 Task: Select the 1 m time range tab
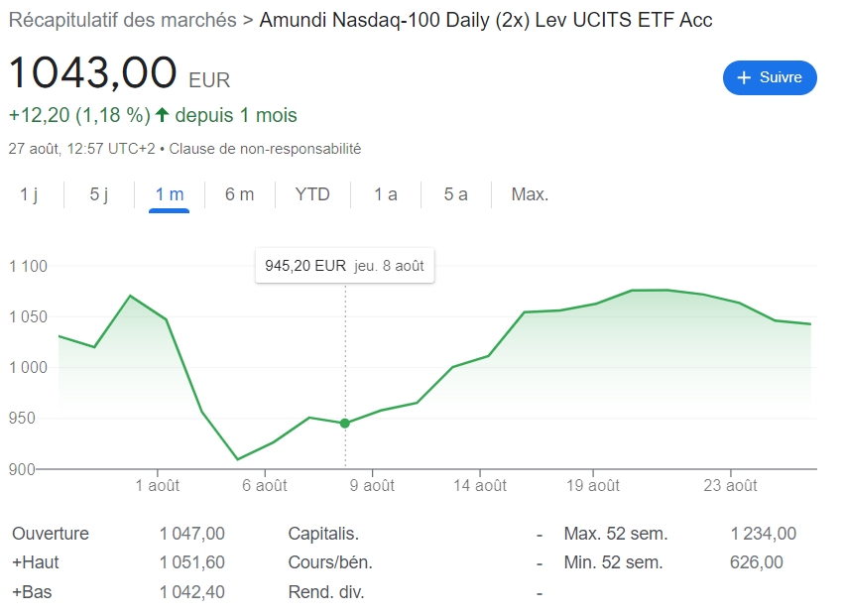pyautogui.click(x=169, y=194)
